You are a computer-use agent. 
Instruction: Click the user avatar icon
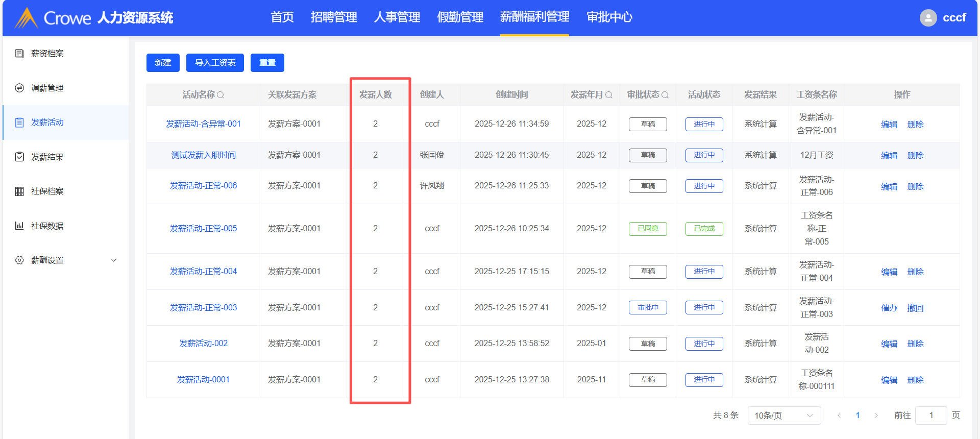(928, 18)
